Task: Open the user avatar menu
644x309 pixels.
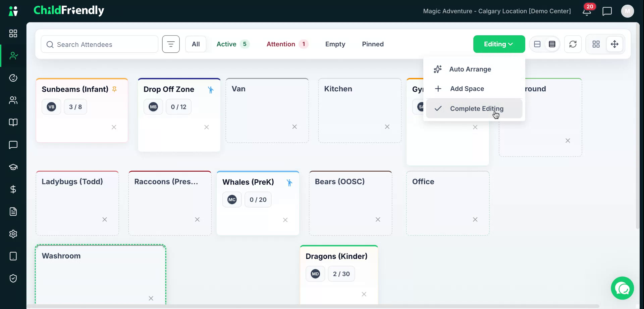Action: click(628, 11)
